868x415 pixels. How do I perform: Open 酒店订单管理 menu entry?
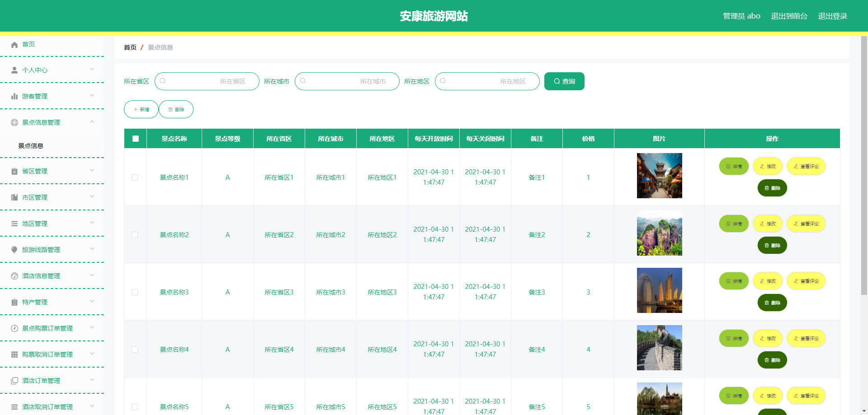(x=52, y=381)
